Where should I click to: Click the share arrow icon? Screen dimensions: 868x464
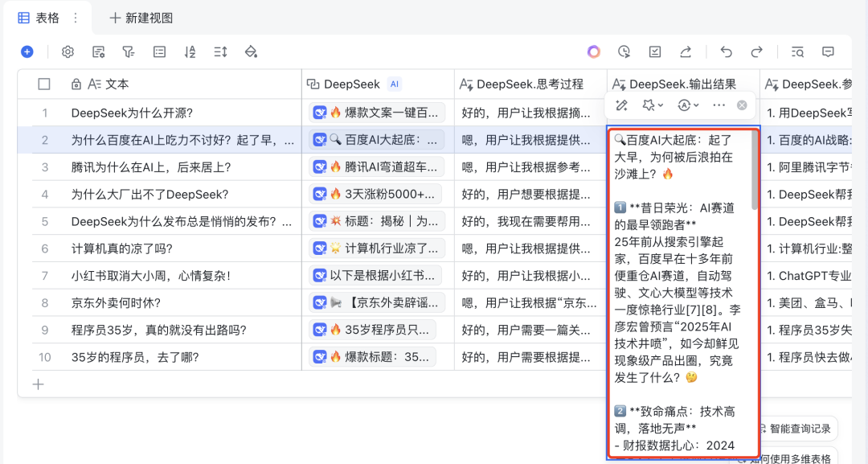(x=686, y=52)
